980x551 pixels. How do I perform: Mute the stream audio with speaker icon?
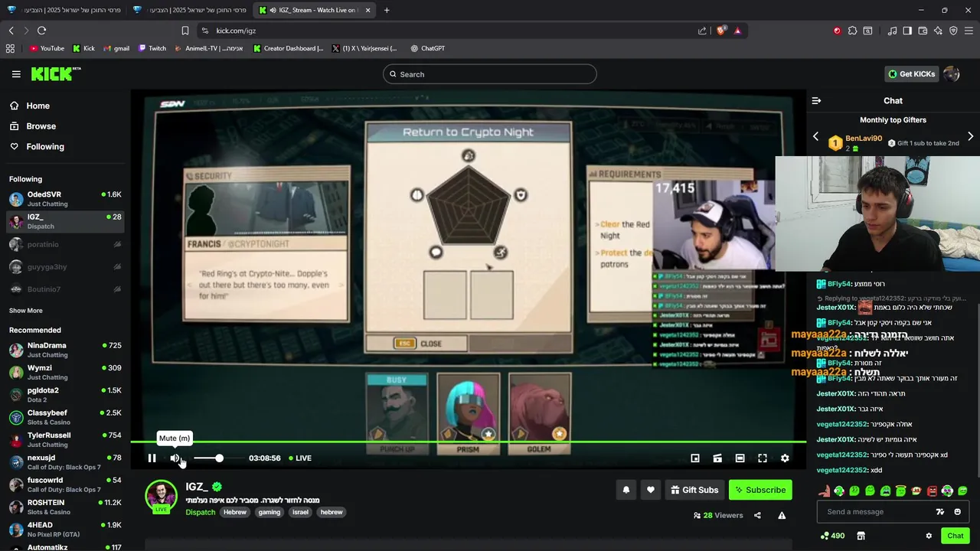175,458
